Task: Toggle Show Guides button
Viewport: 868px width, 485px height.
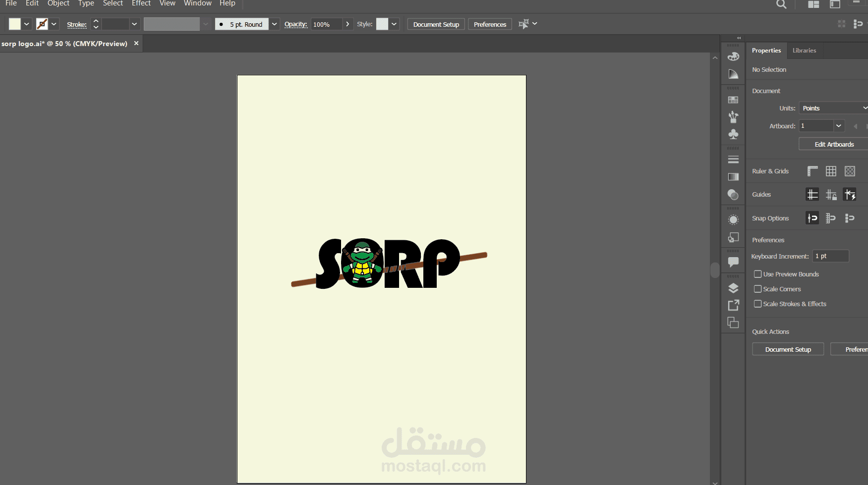Action: pyautogui.click(x=812, y=195)
